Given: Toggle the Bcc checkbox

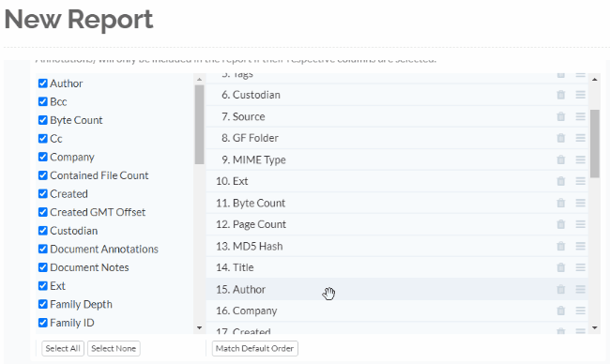Looking at the screenshot, I should click(x=43, y=101).
